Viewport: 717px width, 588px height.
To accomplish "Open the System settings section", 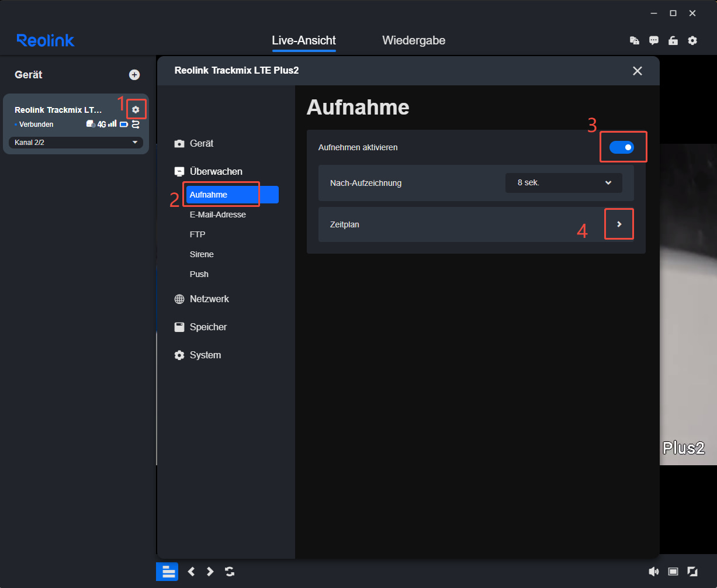I will click(205, 355).
